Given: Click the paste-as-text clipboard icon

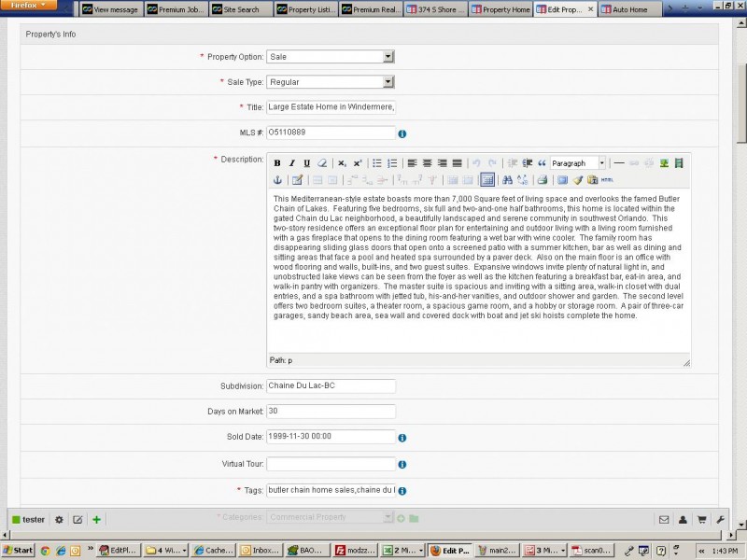Looking at the screenshot, I should (x=592, y=180).
